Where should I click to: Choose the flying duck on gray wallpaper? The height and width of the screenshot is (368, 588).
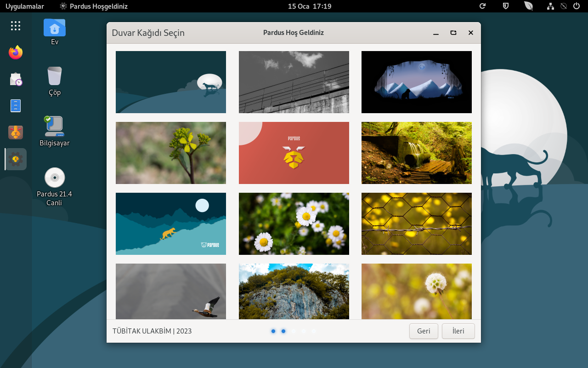click(171, 291)
